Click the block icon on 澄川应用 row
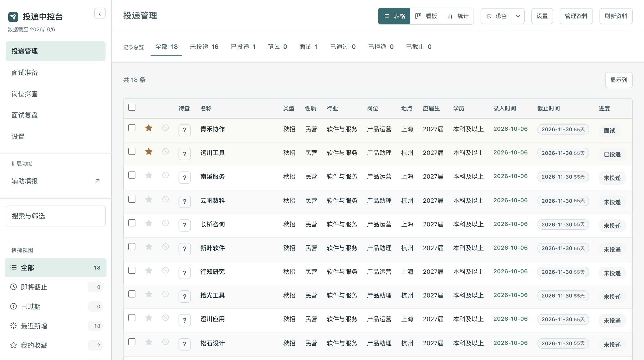Screen dimensions: 644x360 (x=165, y=318)
